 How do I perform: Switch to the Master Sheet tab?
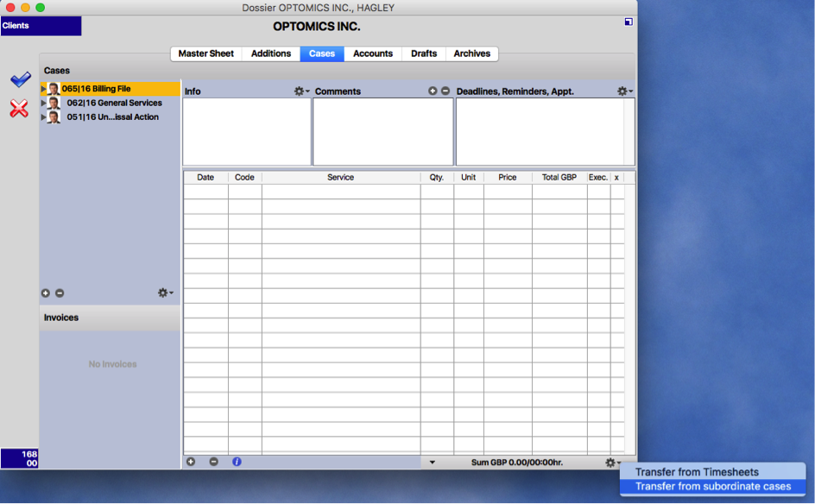[205, 54]
